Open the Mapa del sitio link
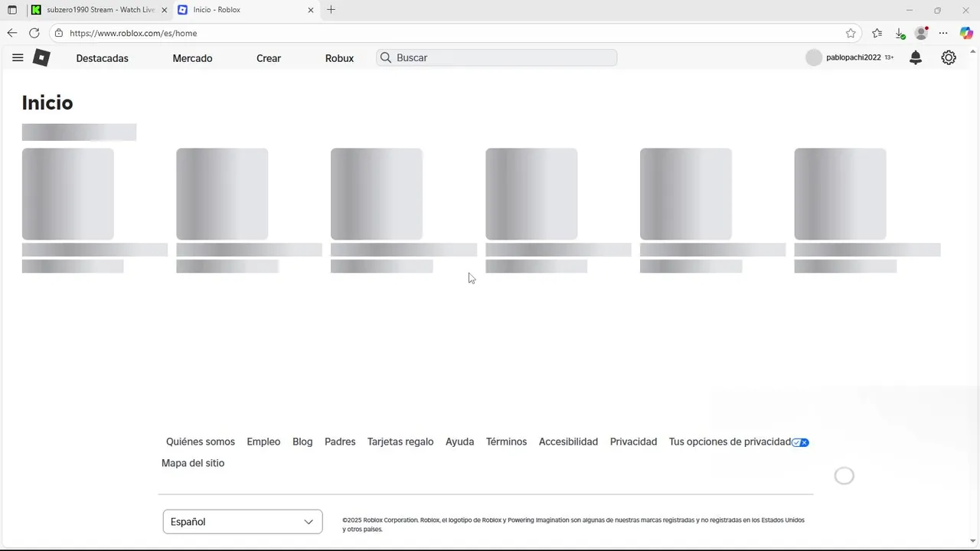 click(x=193, y=463)
